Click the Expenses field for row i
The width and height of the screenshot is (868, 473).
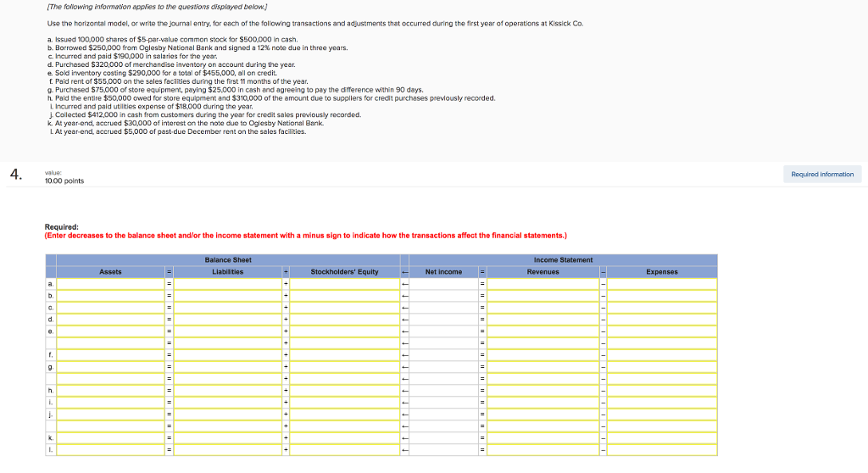click(x=662, y=402)
